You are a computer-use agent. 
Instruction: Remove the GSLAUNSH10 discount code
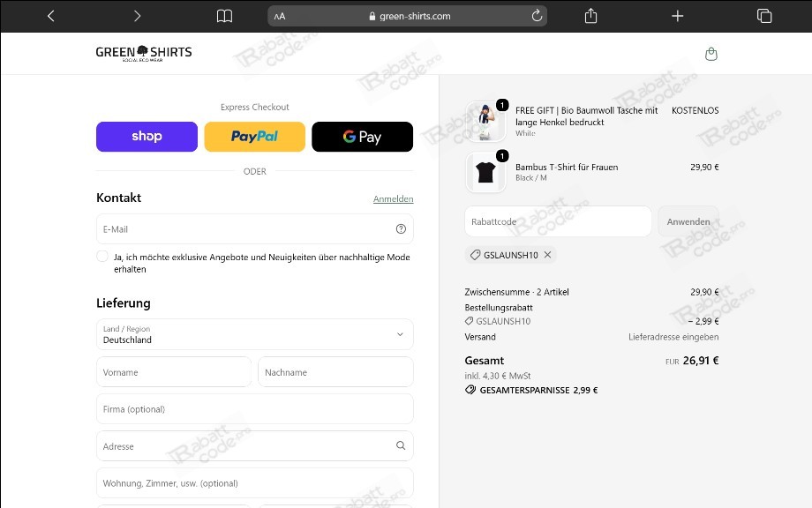coord(547,255)
